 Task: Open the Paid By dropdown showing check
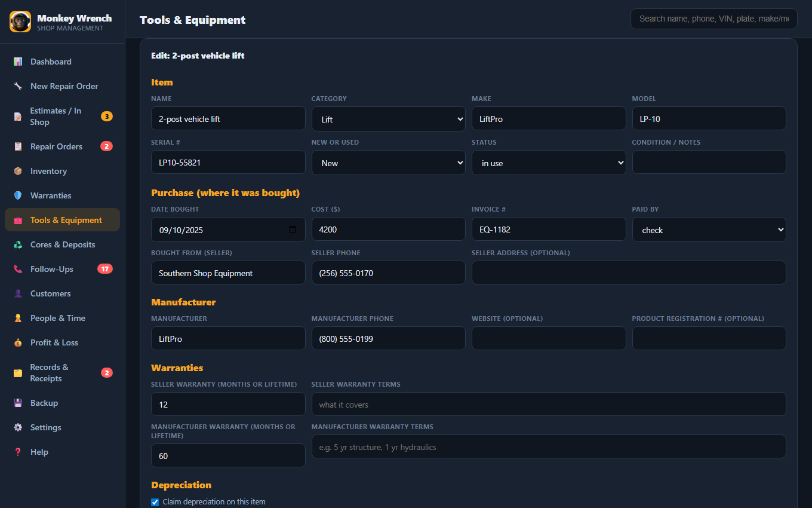tap(709, 229)
